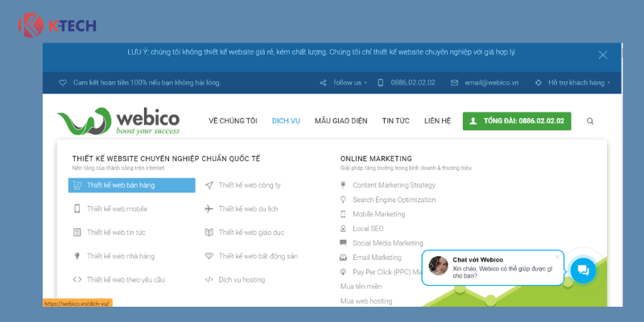Click the map pin icon beside Local SEO
This screenshot has height=322, width=644.
point(344,229)
